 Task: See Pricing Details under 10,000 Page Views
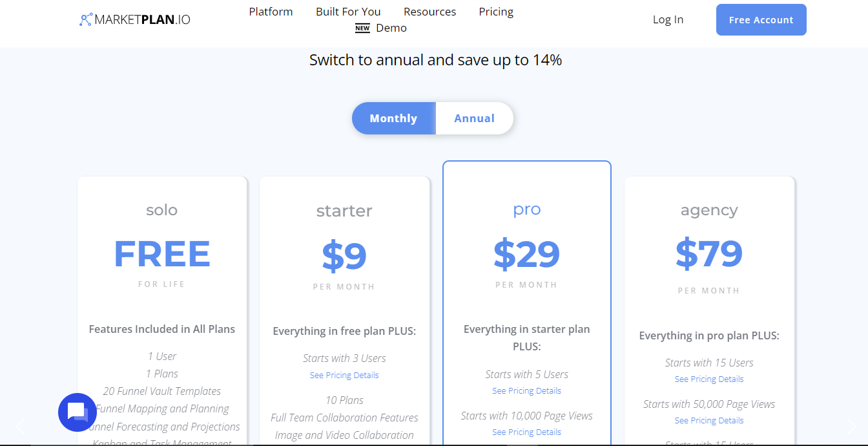pyautogui.click(x=526, y=432)
